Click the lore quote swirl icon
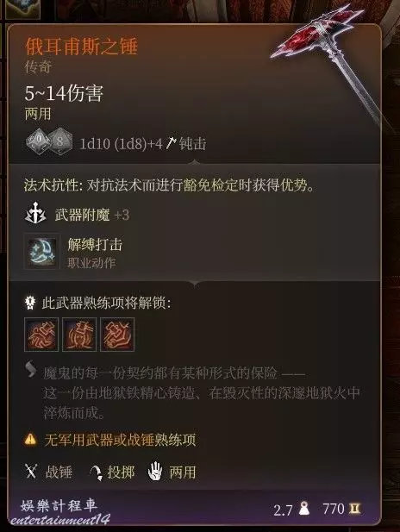400x532 pixels. [x=31, y=370]
